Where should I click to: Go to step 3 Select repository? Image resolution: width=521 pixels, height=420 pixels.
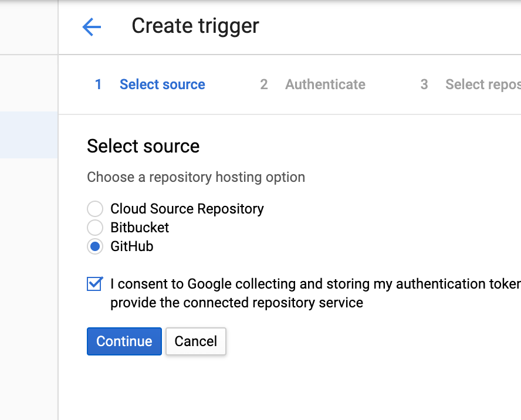(471, 84)
